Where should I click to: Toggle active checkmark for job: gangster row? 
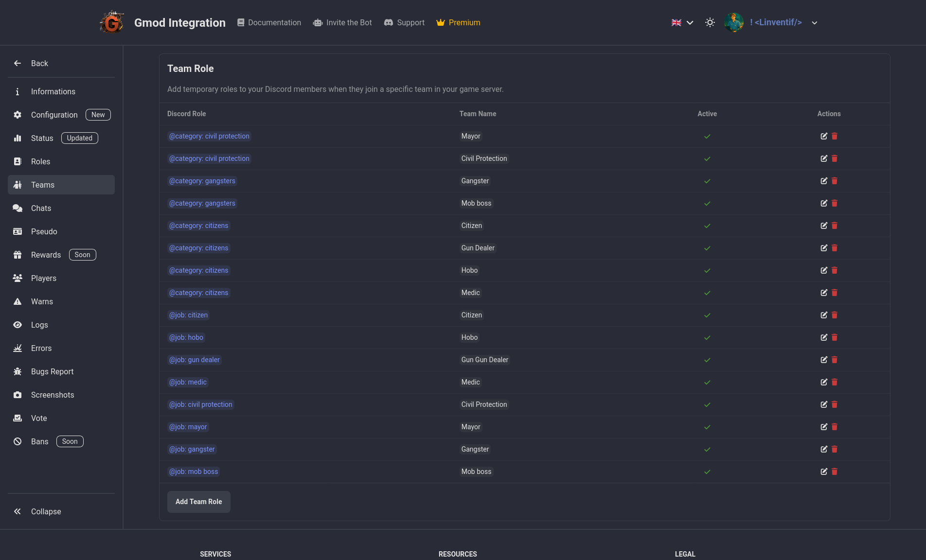tap(707, 449)
